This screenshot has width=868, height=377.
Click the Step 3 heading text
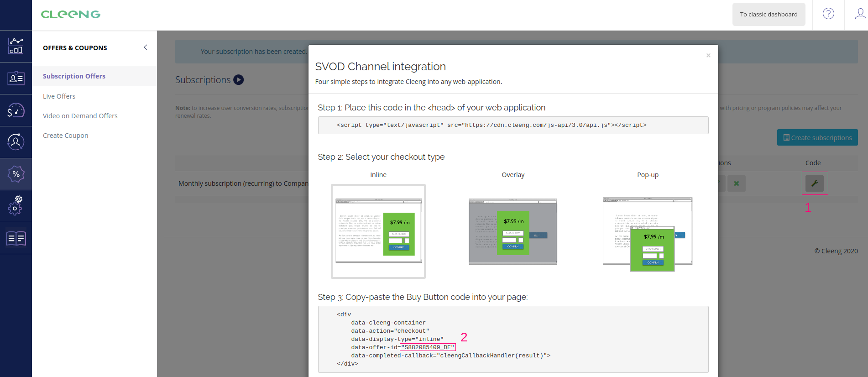(x=423, y=297)
